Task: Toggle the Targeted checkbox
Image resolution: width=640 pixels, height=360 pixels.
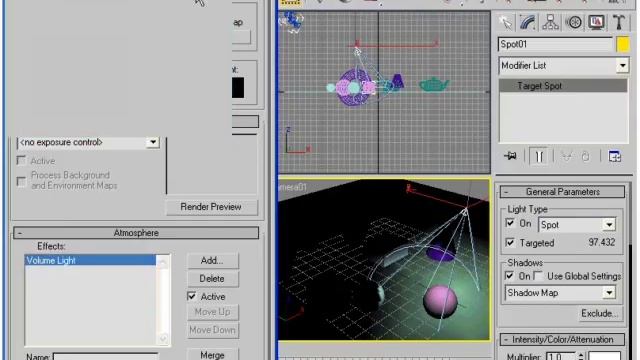Action: pyautogui.click(x=510, y=243)
